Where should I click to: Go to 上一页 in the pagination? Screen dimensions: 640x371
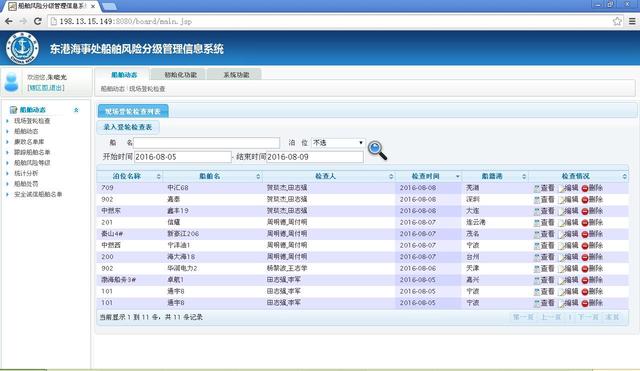click(551, 317)
